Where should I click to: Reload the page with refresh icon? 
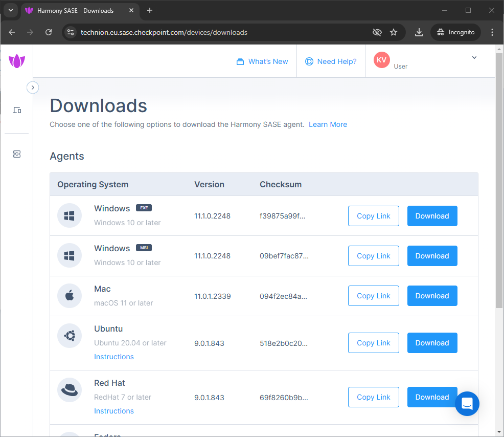(49, 32)
